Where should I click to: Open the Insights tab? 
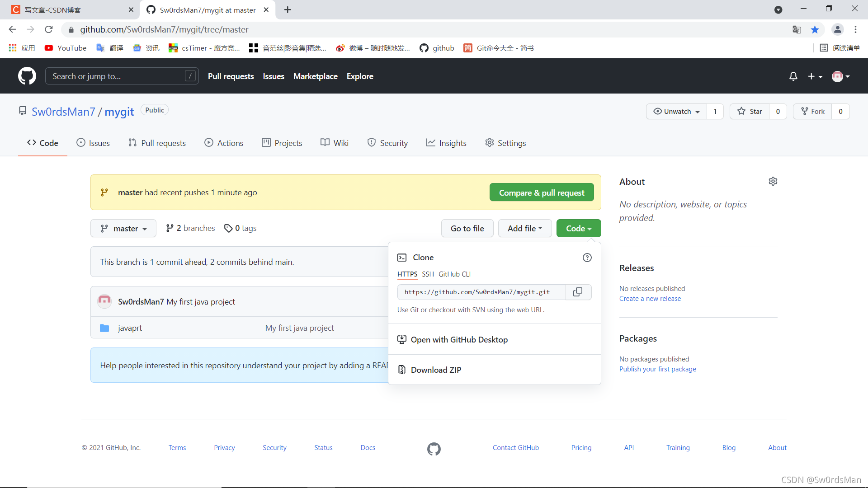click(x=446, y=143)
